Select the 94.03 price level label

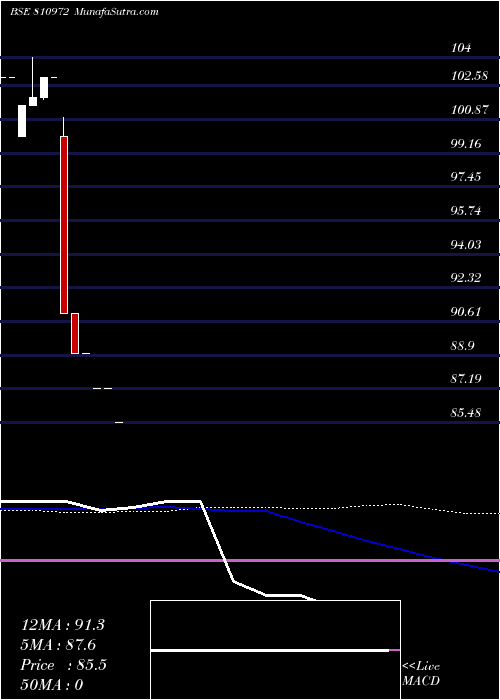(x=466, y=244)
